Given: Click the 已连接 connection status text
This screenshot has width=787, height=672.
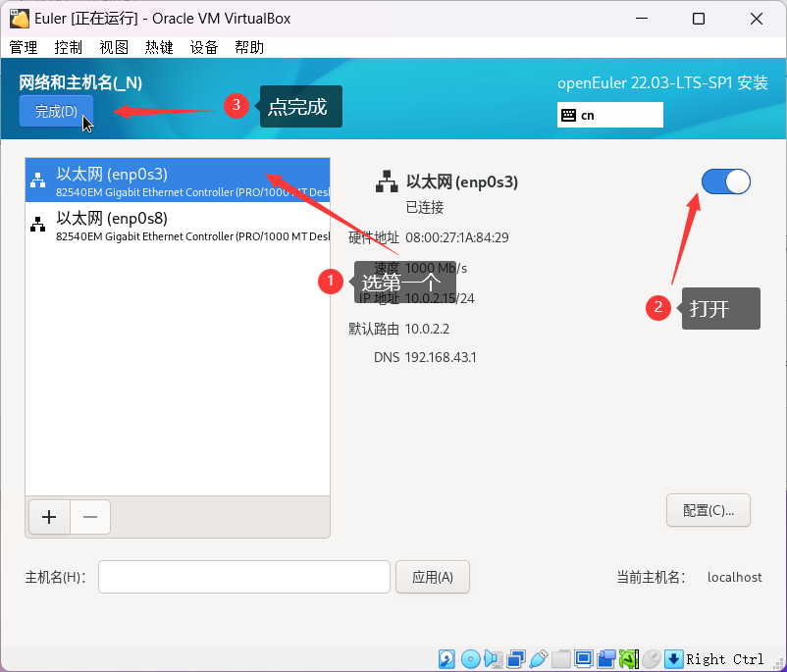Looking at the screenshot, I should [x=425, y=207].
